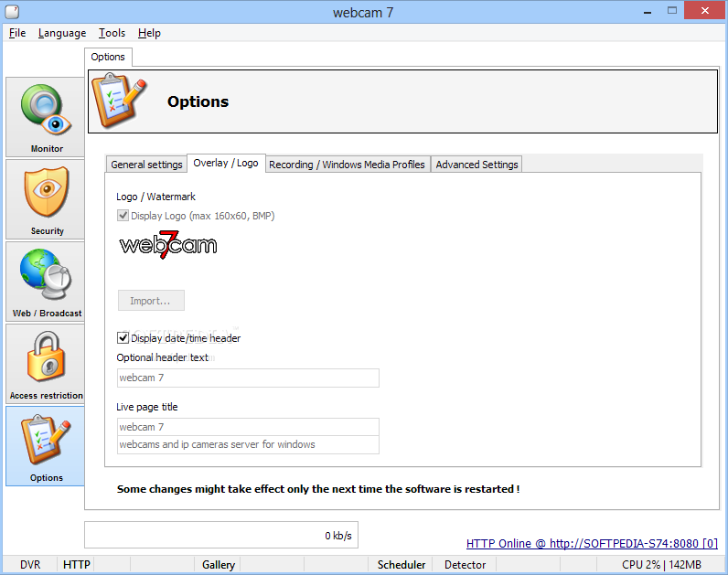Switch to General settings tab
Screen dimensions: 728x575
tap(146, 165)
